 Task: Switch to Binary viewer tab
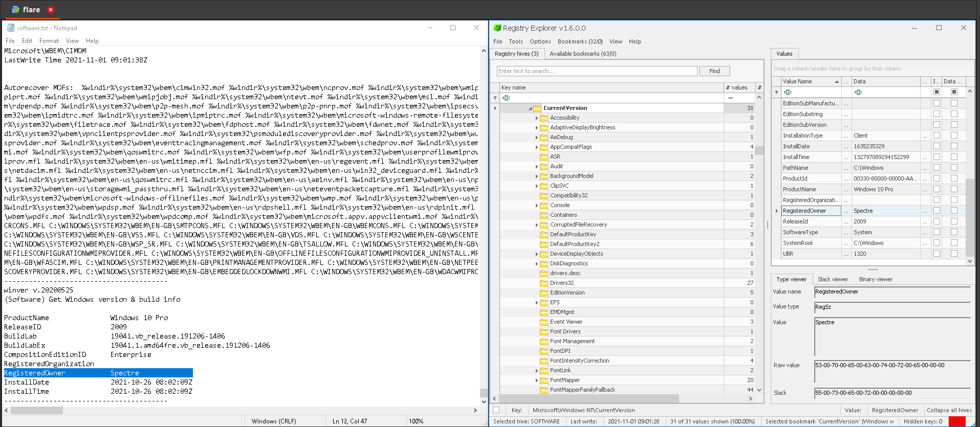click(876, 279)
